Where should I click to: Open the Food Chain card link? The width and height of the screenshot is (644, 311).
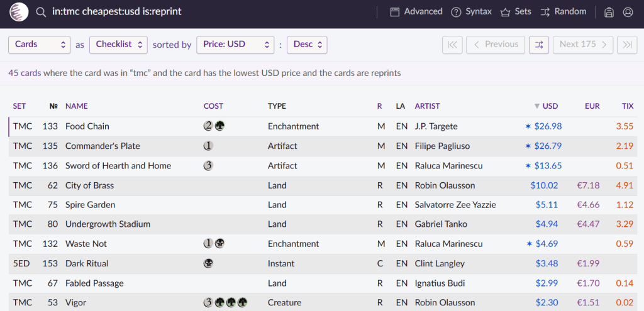coord(87,126)
